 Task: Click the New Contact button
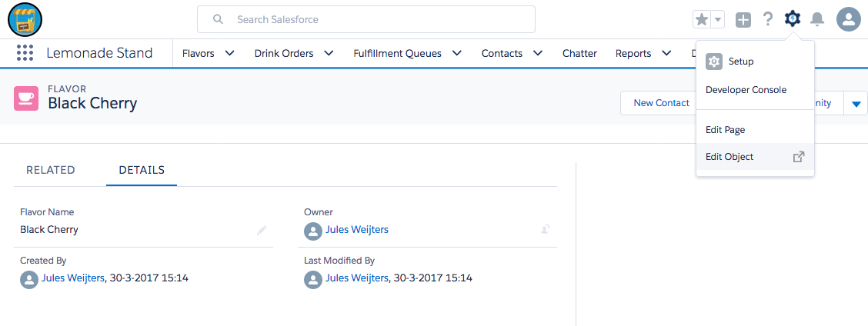tap(661, 103)
